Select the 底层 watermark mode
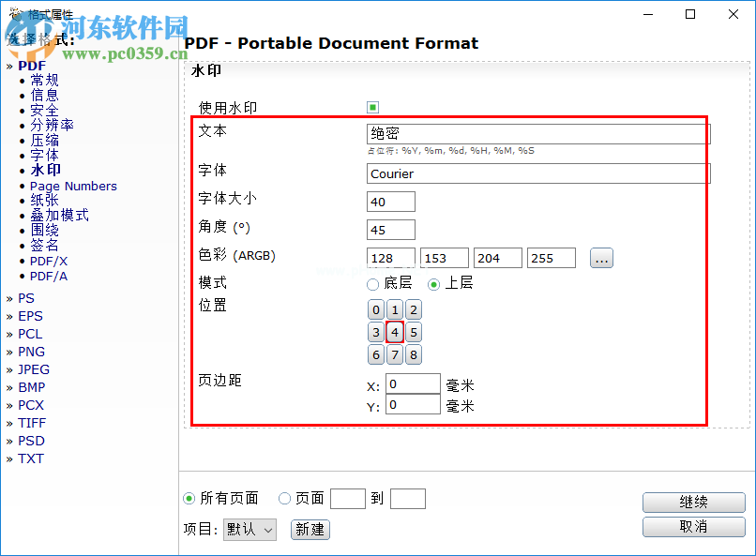 372,286
